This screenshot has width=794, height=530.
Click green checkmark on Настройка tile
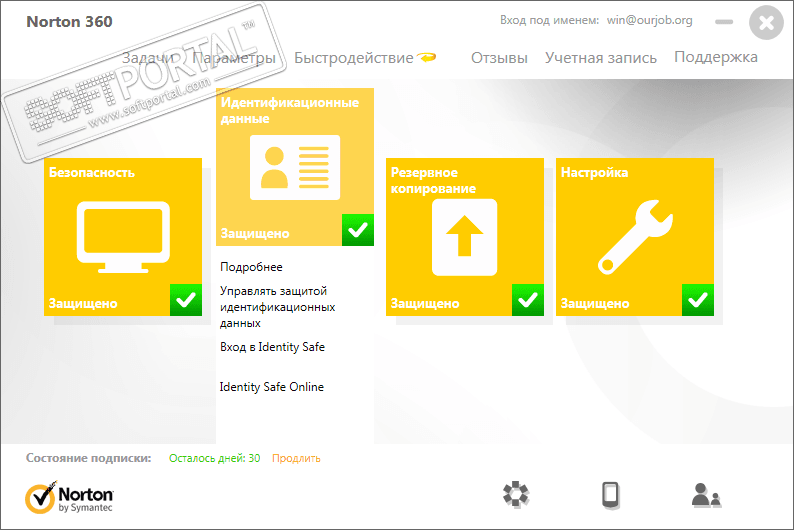pyautogui.click(x=698, y=300)
